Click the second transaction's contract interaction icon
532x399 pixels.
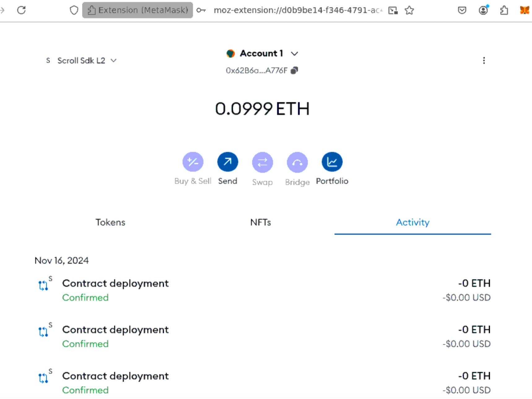click(43, 332)
